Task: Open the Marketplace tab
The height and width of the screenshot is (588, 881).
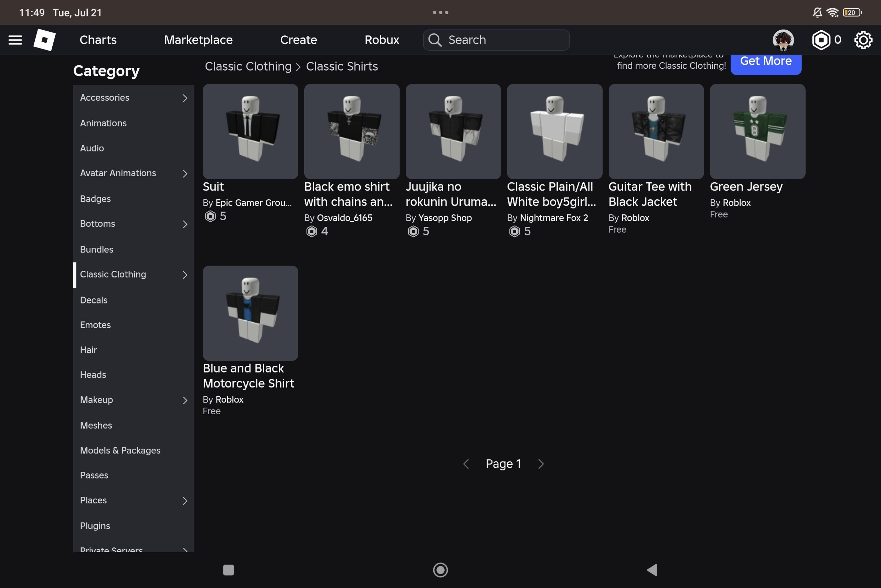Action: coord(199,40)
